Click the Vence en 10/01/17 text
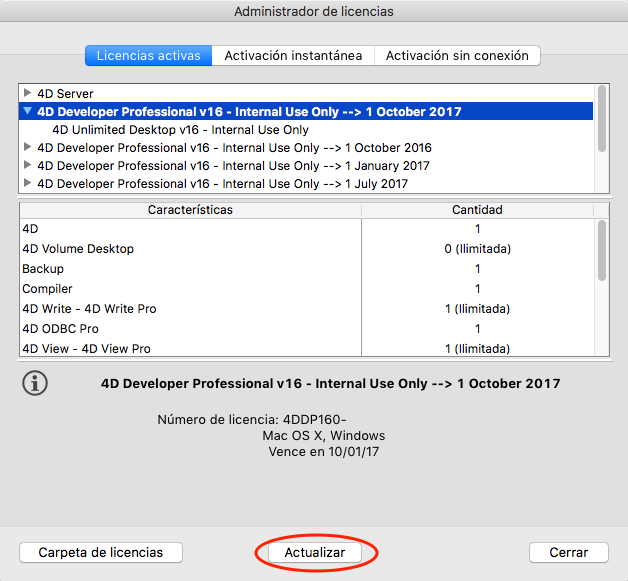 click(324, 452)
